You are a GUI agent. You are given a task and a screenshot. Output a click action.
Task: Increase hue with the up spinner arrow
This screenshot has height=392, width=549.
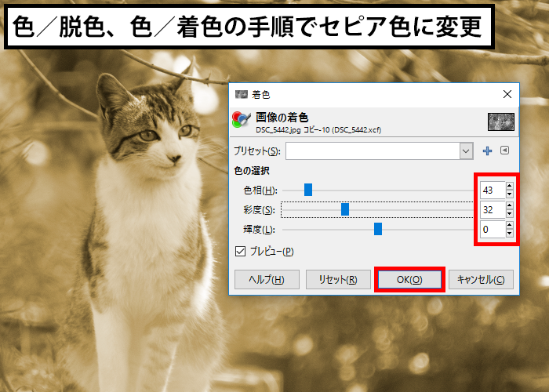(x=510, y=187)
